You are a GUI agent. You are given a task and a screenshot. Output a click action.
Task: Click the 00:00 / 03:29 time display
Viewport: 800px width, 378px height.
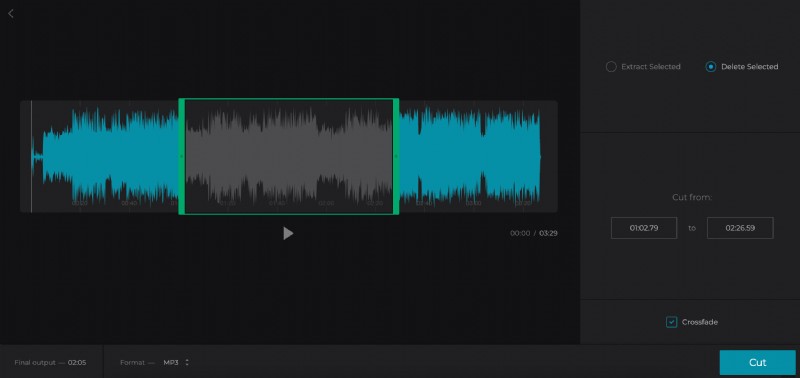coord(534,233)
